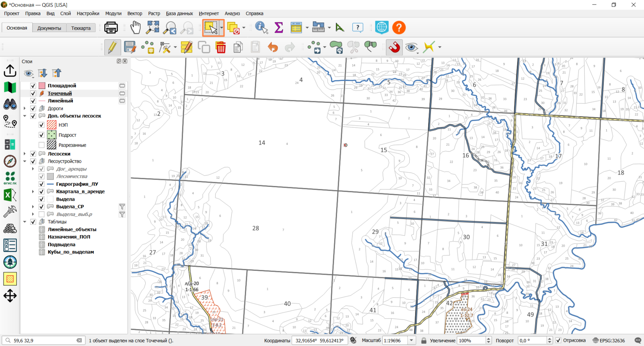Image resolution: width=644 pixels, height=346 pixels.
Task: Click the Площадной pink color swatch
Action: coord(42,86)
